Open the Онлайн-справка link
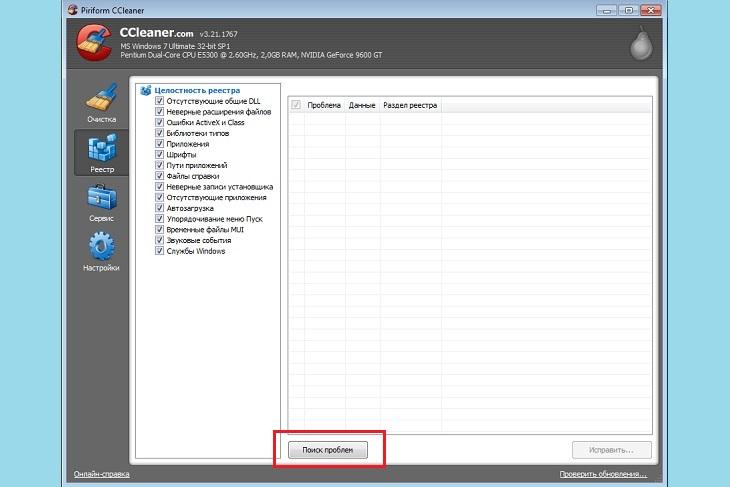Image resolution: width=730 pixels, height=487 pixels. (101, 474)
